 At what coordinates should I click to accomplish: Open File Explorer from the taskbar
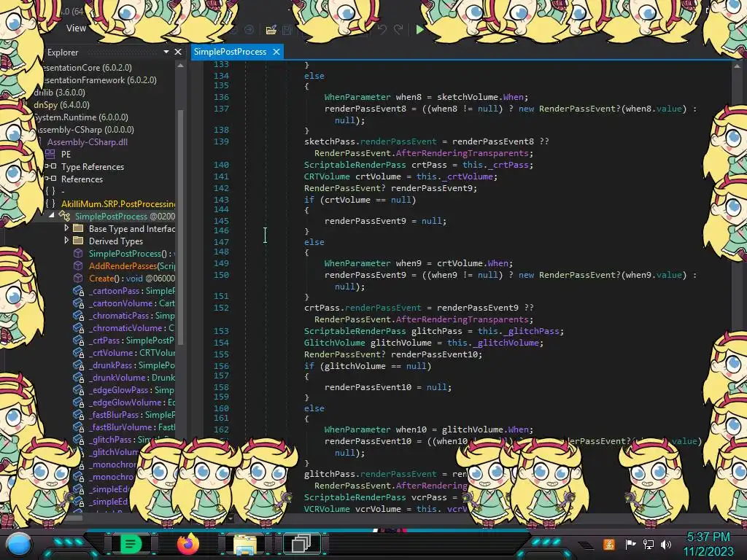[x=245, y=545]
